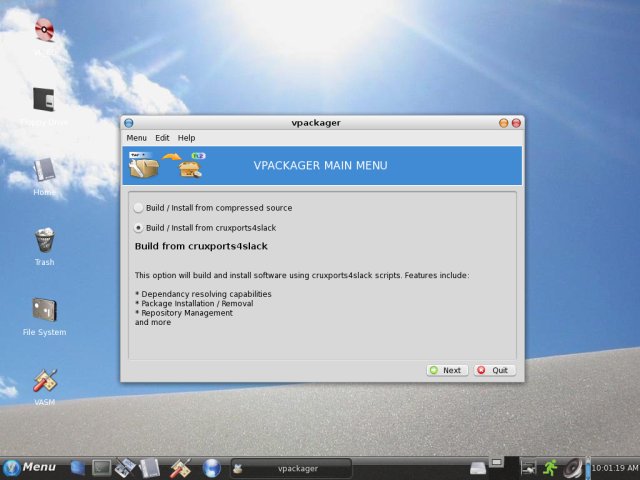The height and width of the screenshot is (480, 640).
Task: Click the package box icon in banner
Action: (143, 165)
